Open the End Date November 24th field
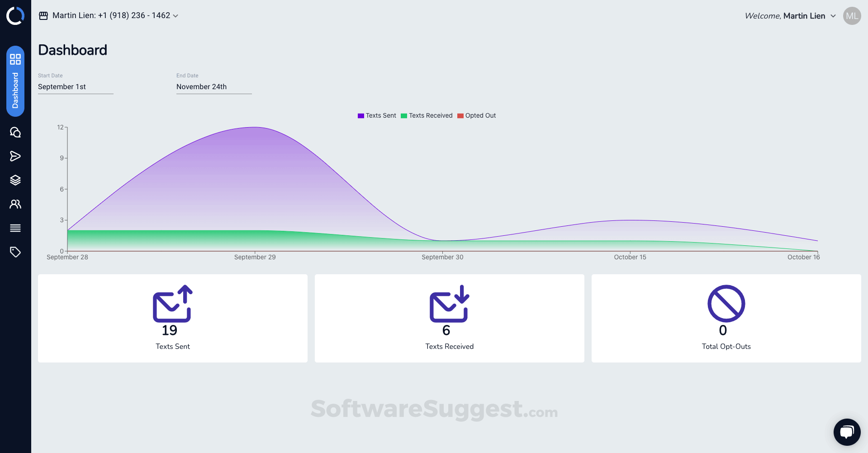Screen dimensions: 868x453 [x=214, y=87]
